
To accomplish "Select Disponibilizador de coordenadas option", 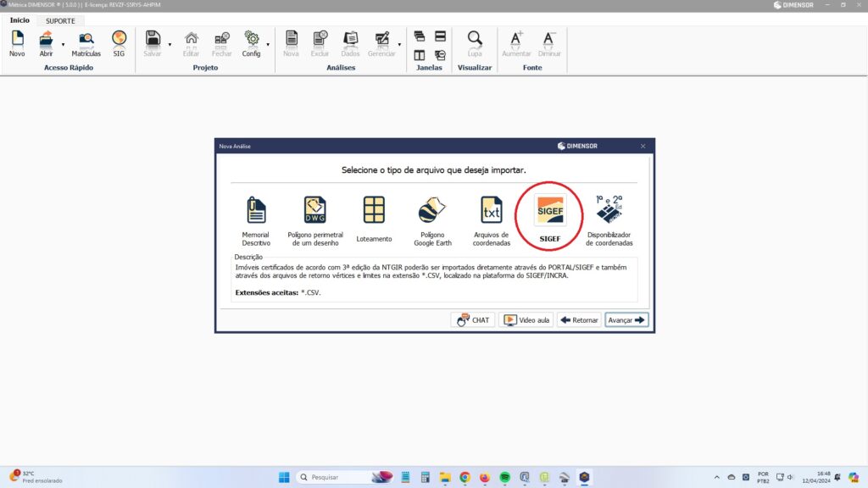I will [x=609, y=221].
